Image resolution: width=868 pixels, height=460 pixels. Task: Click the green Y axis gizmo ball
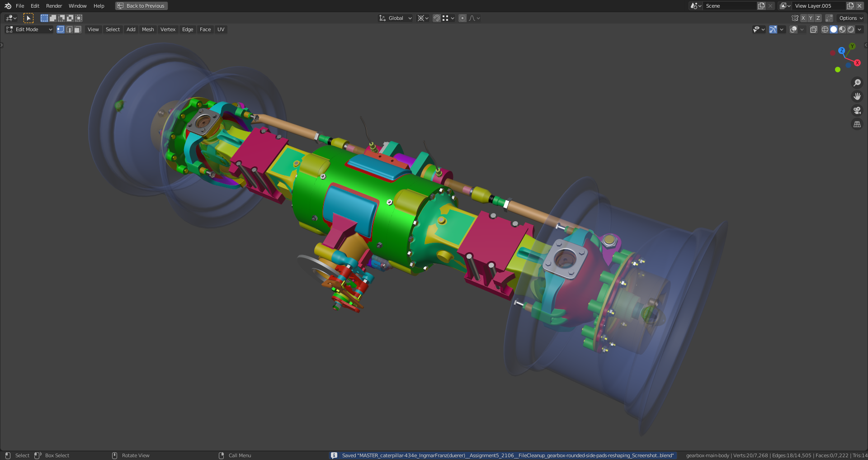pos(852,46)
